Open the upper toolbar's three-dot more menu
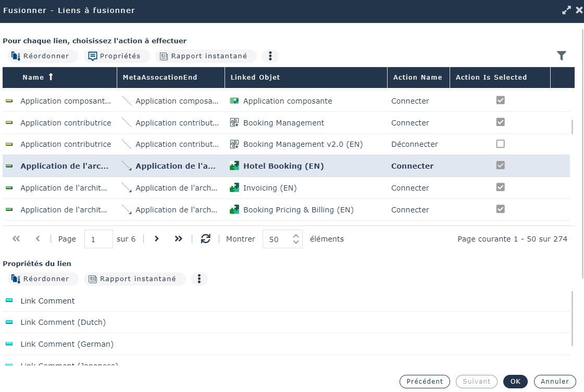Image resolution: width=584 pixels, height=392 pixels. 270,56
